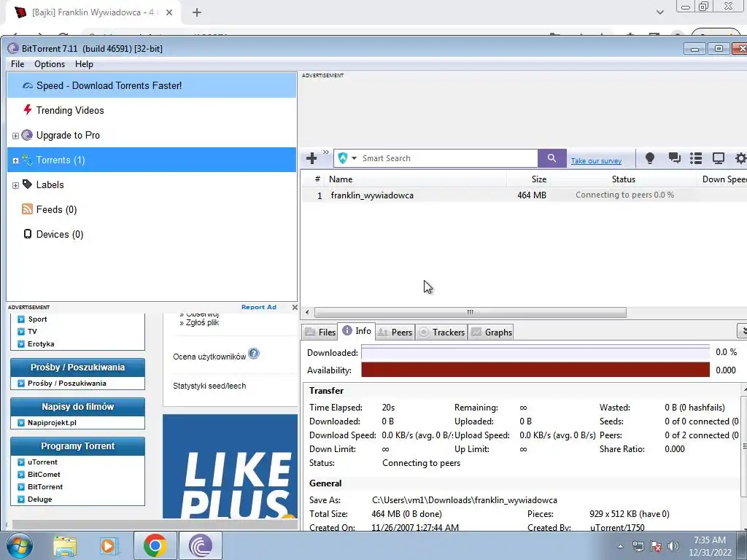Image resolution: width=747 pixels, height=560 pixels.
Task: Click the remote monitor icon in toolbar
Action: tap(718, 158)
